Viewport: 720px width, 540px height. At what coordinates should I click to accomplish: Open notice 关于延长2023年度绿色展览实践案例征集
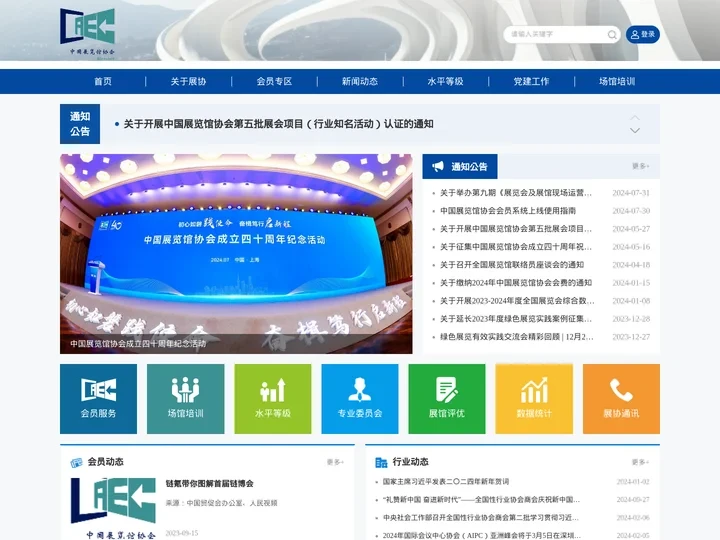pyautogui.click(x=516, y=319)
